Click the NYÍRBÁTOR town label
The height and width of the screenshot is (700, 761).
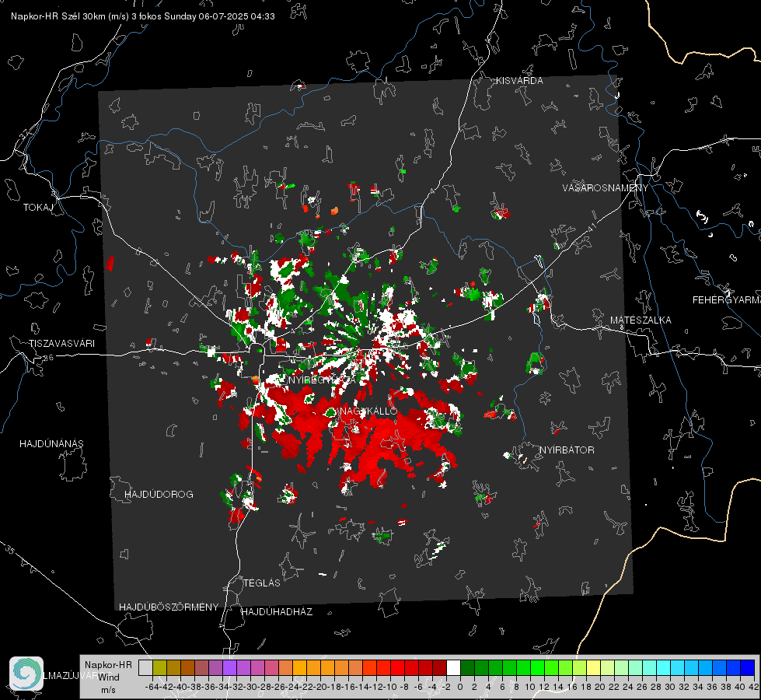pyautogui.click(x=567, y=450)
